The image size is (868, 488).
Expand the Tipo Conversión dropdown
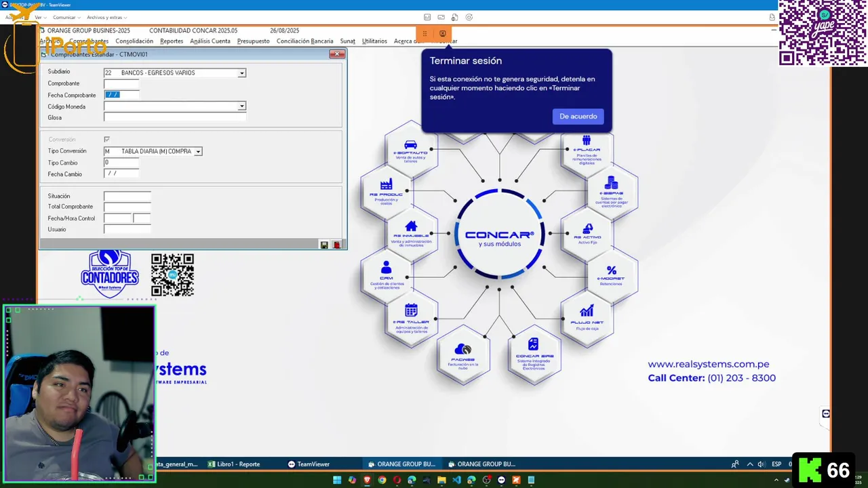pos(198,151)
